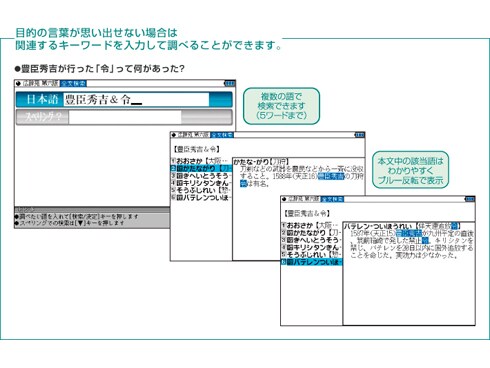Click the number 4 icon beside キリシタンきん in the middle screen

tap(173, 183)
